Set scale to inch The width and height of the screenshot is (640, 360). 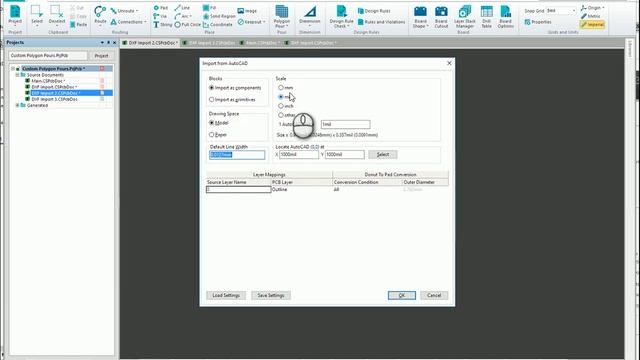pos(286,106)
